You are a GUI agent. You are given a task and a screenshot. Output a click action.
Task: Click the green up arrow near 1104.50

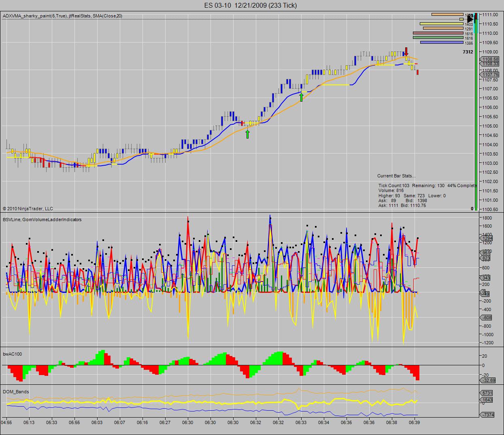pos(247,134)
